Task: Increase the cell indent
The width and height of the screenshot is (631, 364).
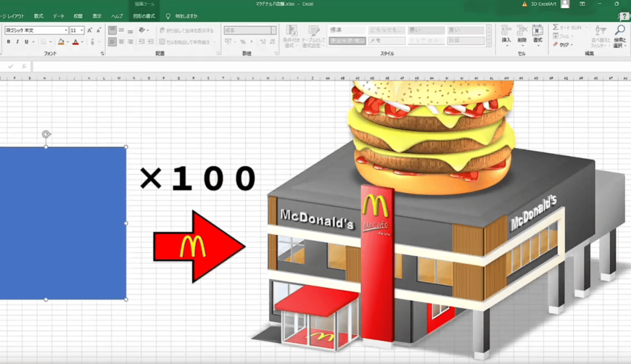Action: tap(151, 42)
